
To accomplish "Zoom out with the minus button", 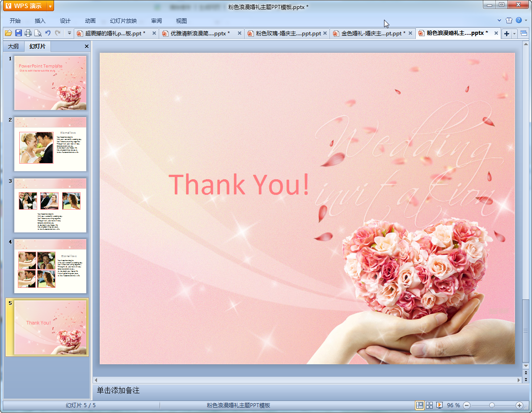I will (x=467, y=405).
